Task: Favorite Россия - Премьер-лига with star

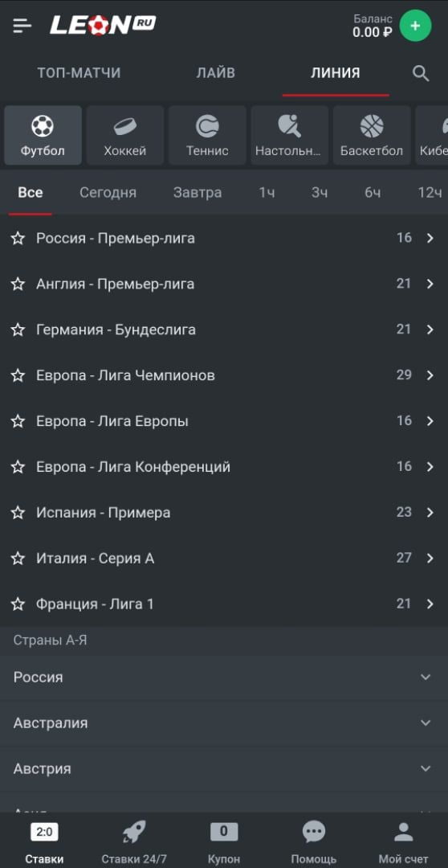Action: tap(18, 239)
